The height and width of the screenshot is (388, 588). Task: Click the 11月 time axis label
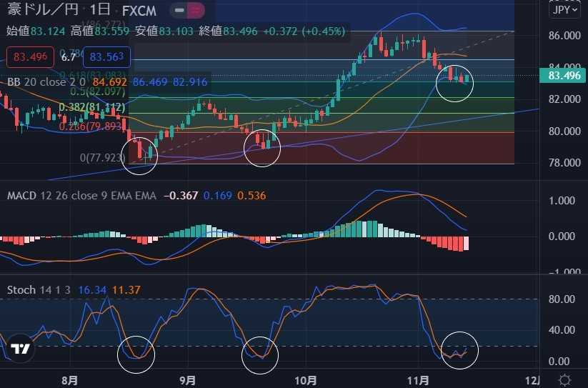(x=418, y=381)
